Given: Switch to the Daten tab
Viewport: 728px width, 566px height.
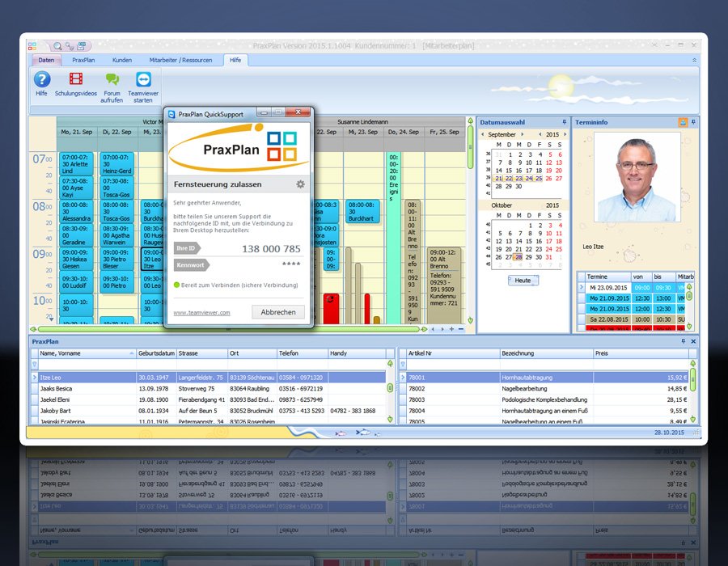Looking at the screenshot, I should (46, 61).
